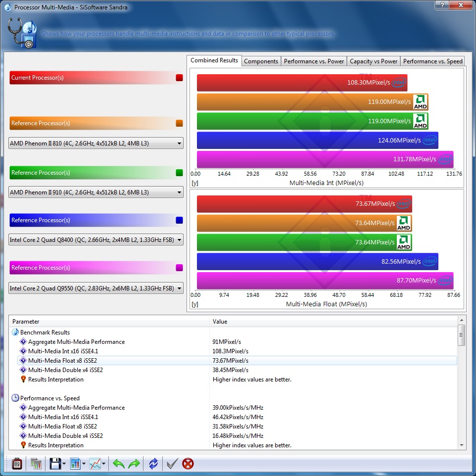This screenshot has width=476, height=476.
Task: Click the Multi-Media Int (MPixel/s) axis label
Action: (x=327, y=183)
